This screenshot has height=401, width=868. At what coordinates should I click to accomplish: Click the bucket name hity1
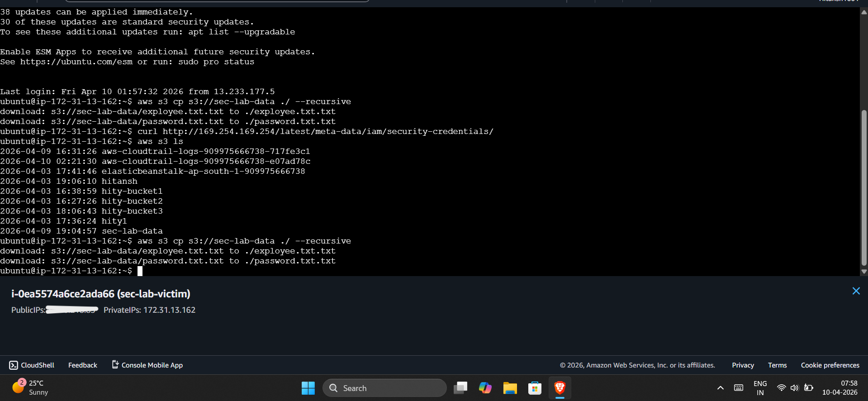114,221
